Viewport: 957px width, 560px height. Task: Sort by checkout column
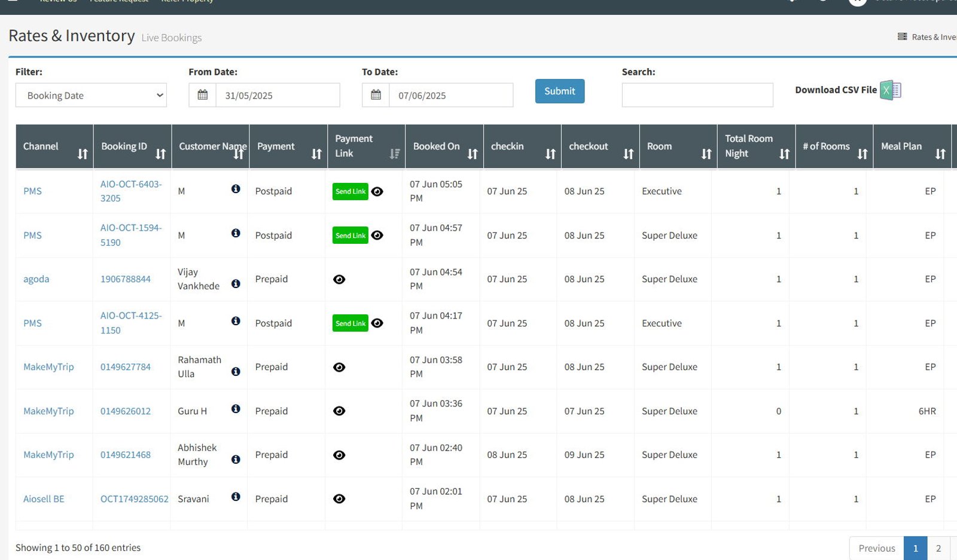click(601, 146)
